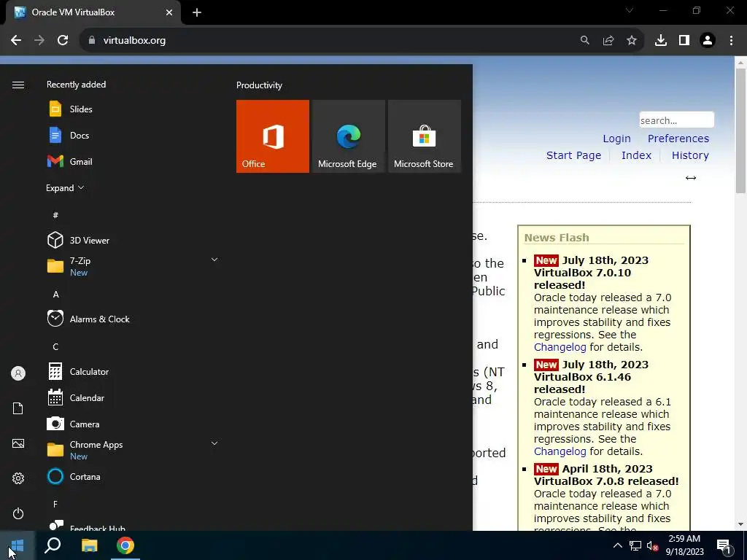Open Chrome downloads icon
Image resolution: width=747 pixels, height=560 pixels.
pos(661,41)
